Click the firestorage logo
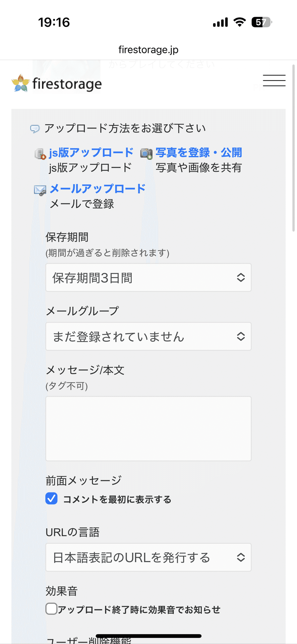The height and width of the screenshot is (644, 297). [56, 83]
